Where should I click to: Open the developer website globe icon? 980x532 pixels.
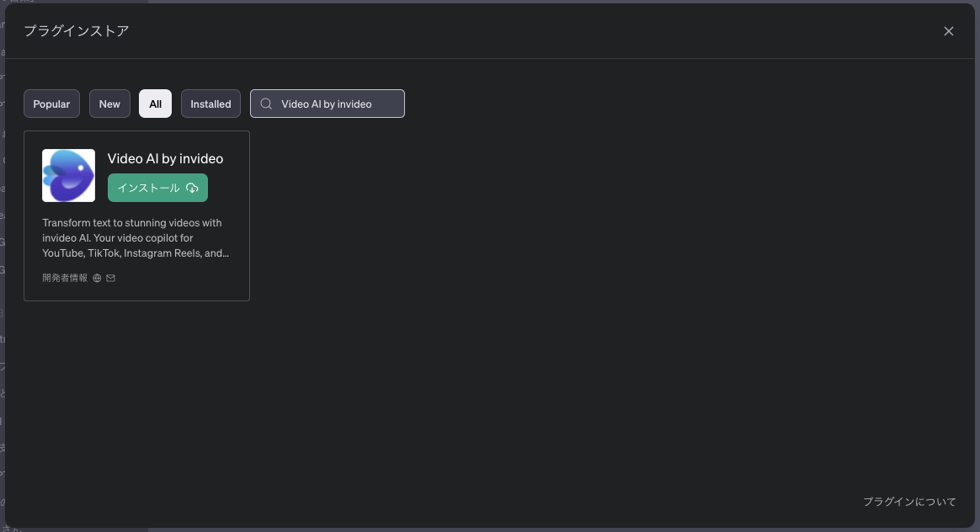pos(97,278)
